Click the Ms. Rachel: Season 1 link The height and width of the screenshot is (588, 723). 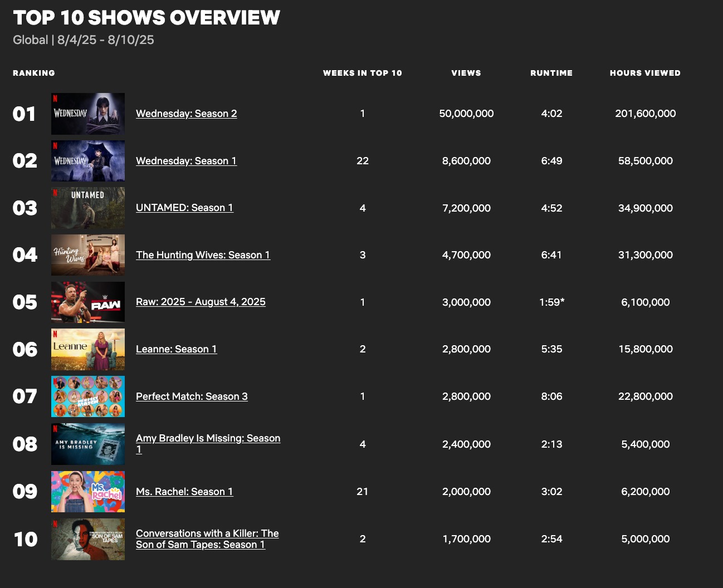point(185,492)
